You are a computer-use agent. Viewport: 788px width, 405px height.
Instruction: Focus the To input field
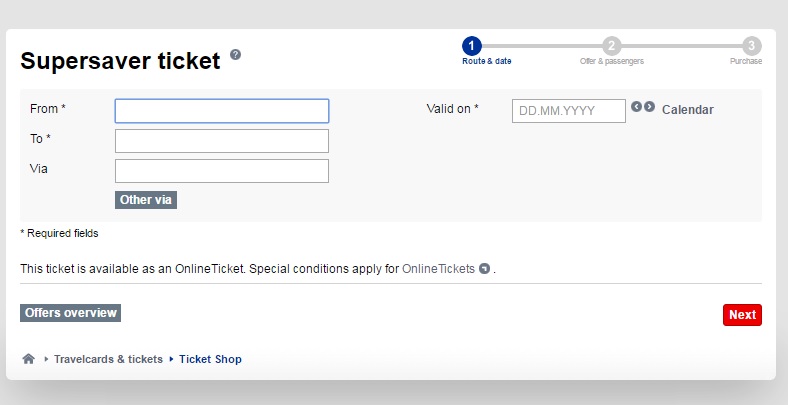point(222,141)
